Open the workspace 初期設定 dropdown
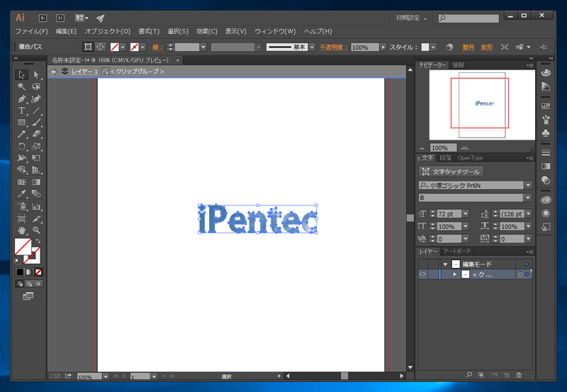 click(411, 18)
